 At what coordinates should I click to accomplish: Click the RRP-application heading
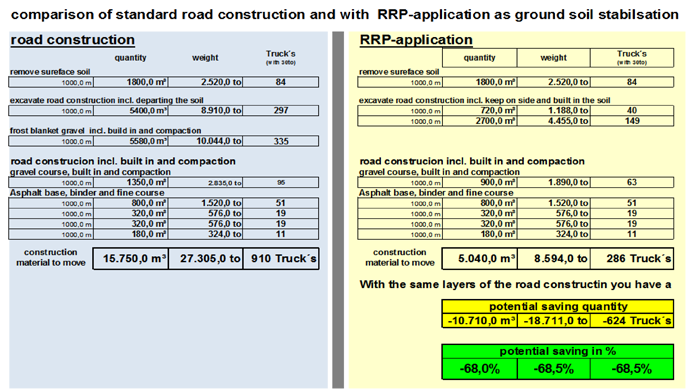pos(416,40)
